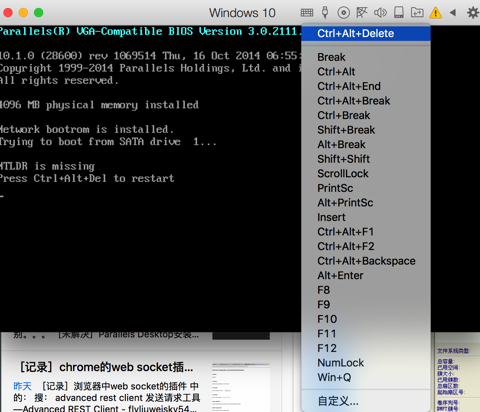Click the hard disk device icon
The height and width of the screenshot is (412, 480).
click(399, 13)
